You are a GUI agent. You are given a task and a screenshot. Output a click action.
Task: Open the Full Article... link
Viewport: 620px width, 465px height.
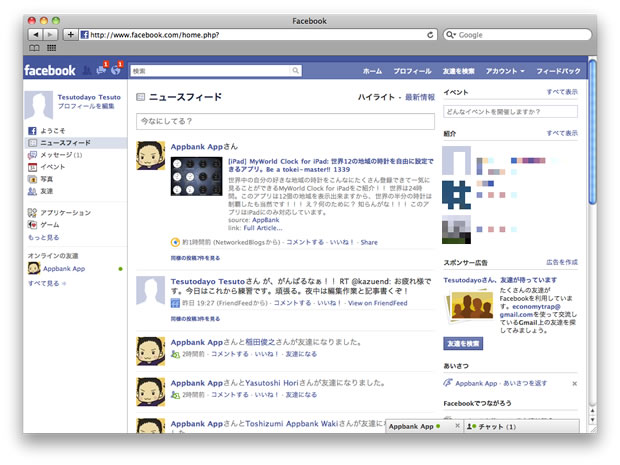click(263, 228)
